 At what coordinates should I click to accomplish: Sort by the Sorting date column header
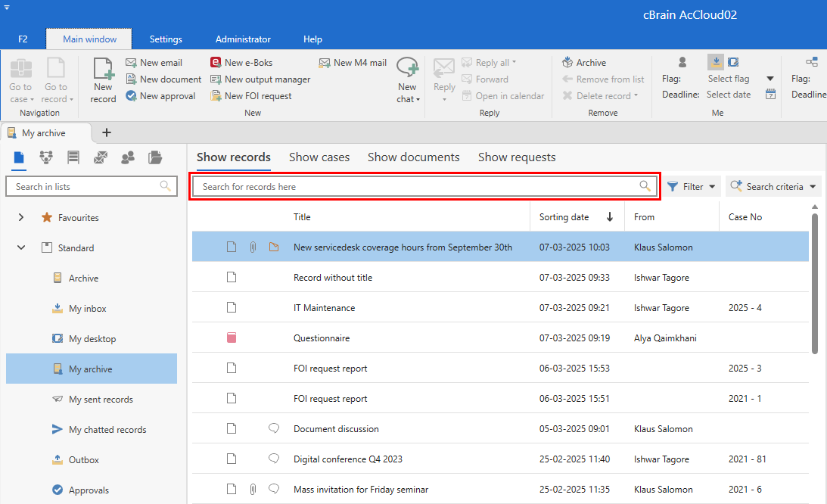[x=564, y=217]
